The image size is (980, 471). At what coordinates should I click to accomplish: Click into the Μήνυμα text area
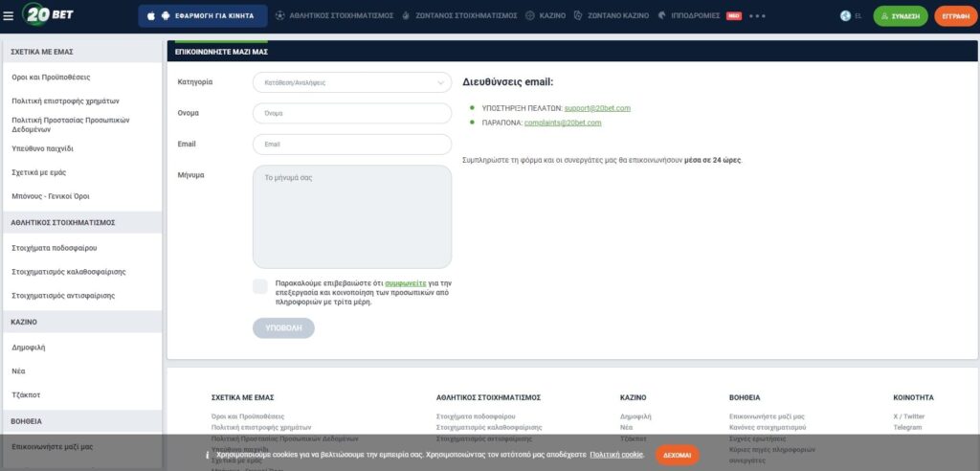[x=351, y=216]
